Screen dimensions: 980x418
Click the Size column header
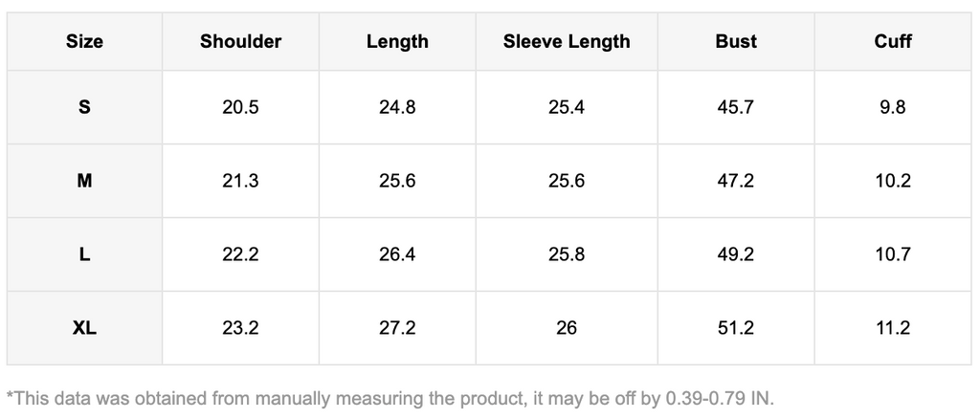pyautogui.click(x=84, y=41)
